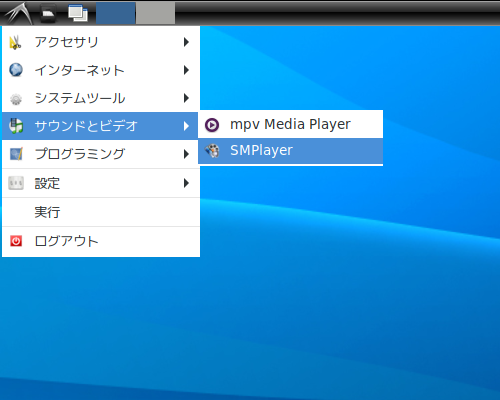Image resolution: width=500 pixels, height=400 pixels.
Task: Click the SMPlayer film reel icon
Action: click(x=212, y=151)
